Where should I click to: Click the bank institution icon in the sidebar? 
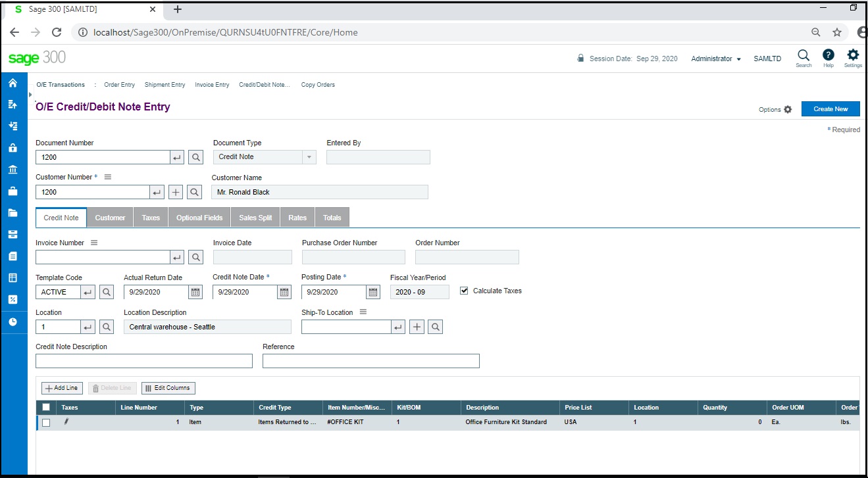click(13, 169)
